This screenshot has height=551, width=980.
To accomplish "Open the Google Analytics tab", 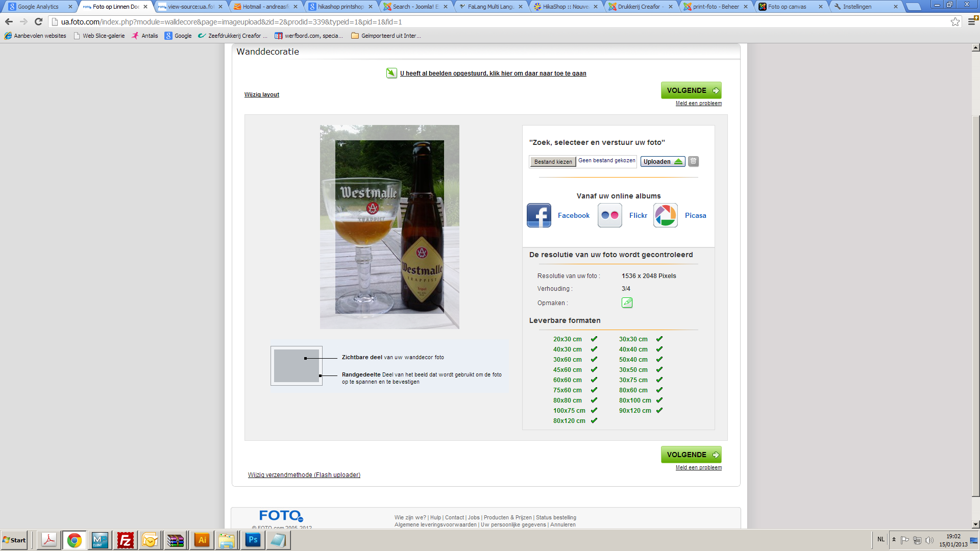I will point(38,7).
